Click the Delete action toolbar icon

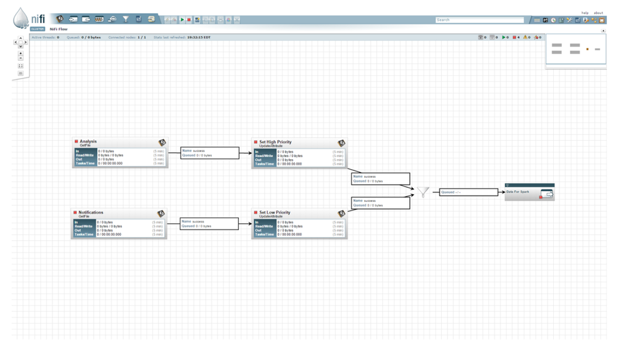pos(237,19)
